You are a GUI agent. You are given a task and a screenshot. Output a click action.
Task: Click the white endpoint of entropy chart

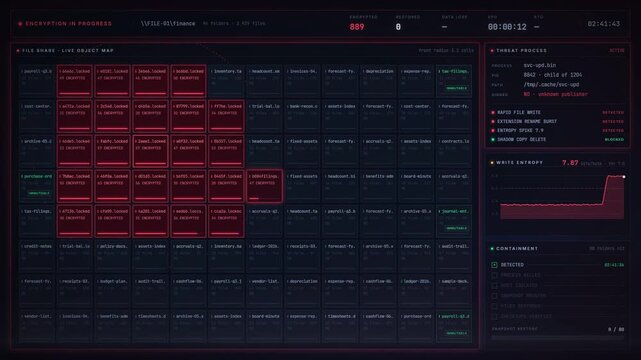tap(624, 177)
